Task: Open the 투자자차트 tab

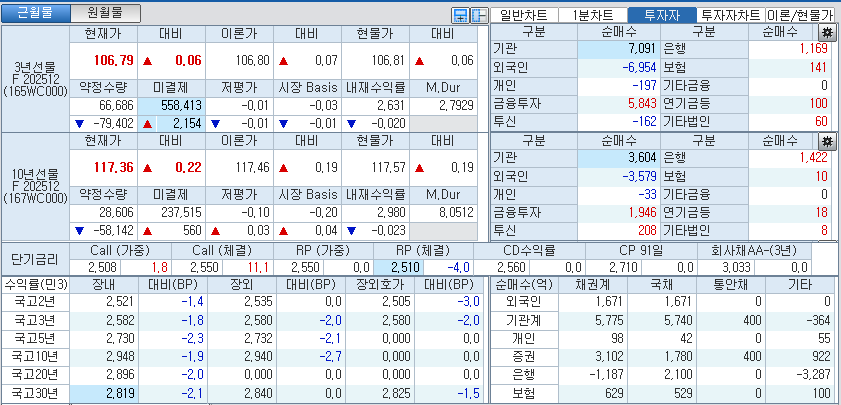Action: (x=731, y=16)
